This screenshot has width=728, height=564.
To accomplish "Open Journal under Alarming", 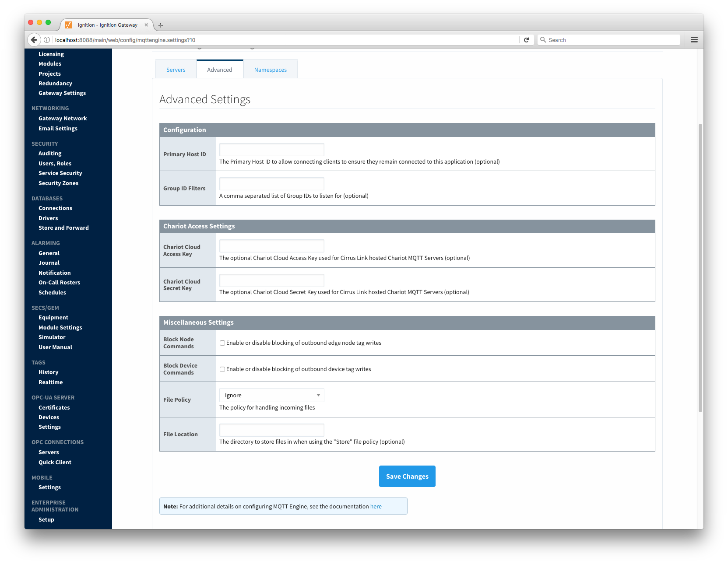I will coord(49,263).
